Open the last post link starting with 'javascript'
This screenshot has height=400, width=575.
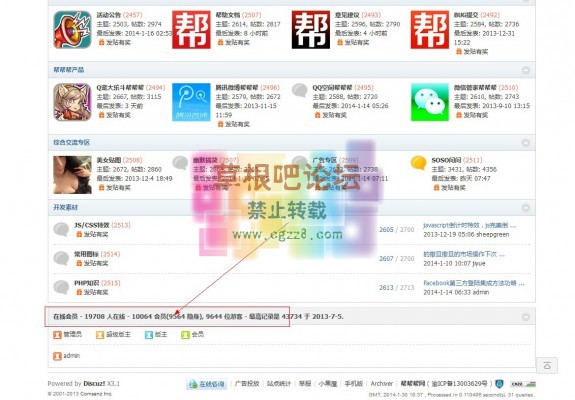(469, 225)
